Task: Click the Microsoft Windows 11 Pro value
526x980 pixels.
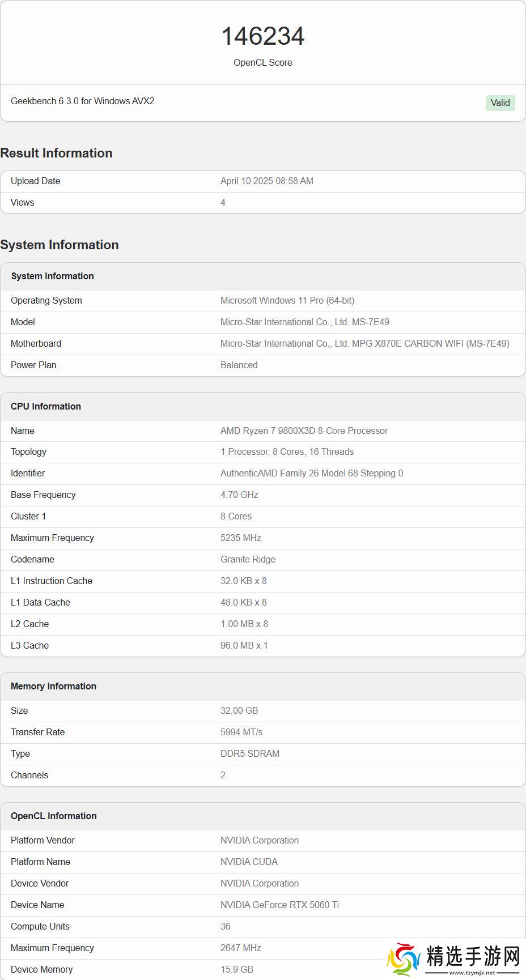Action: [287, 300]
